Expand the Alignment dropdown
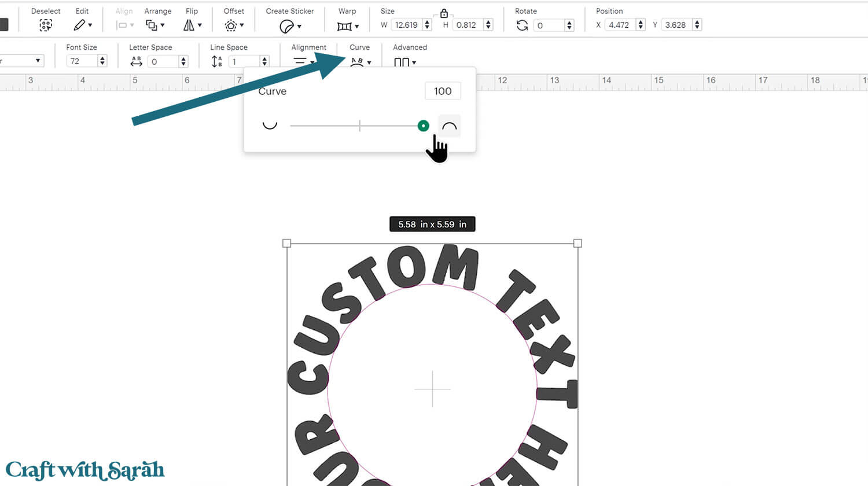The image size is (868, 486). [303, 61]
